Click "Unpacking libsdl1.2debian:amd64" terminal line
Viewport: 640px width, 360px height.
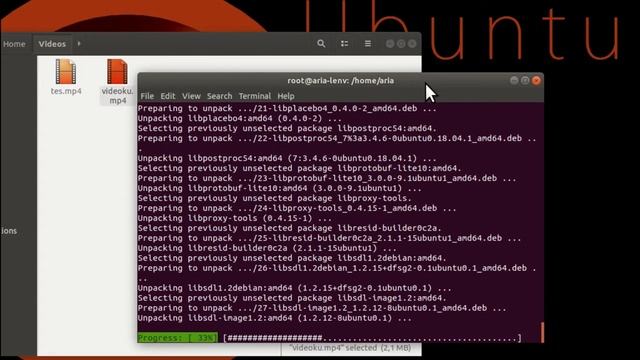coord(294,288)
